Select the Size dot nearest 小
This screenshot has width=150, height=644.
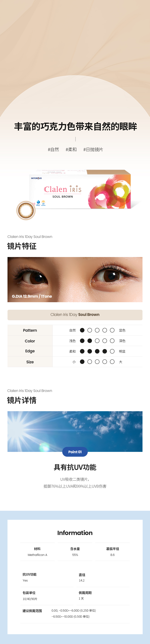click(x=82, y=362)
